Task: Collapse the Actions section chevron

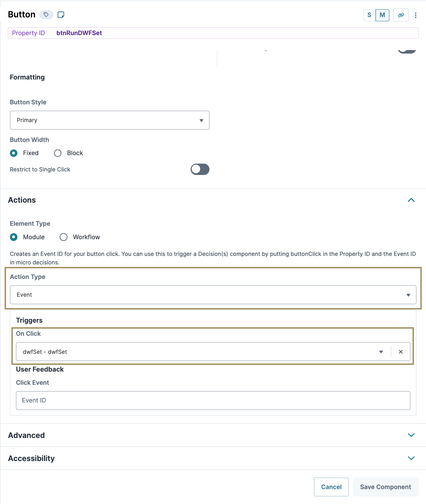Action: coord(411,200)
